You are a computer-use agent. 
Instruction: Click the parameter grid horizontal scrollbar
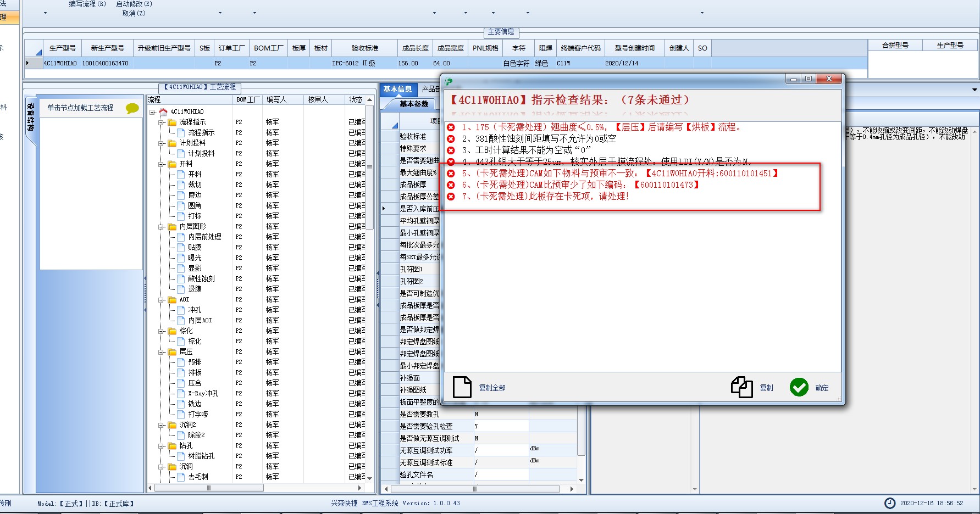point(475,489)
